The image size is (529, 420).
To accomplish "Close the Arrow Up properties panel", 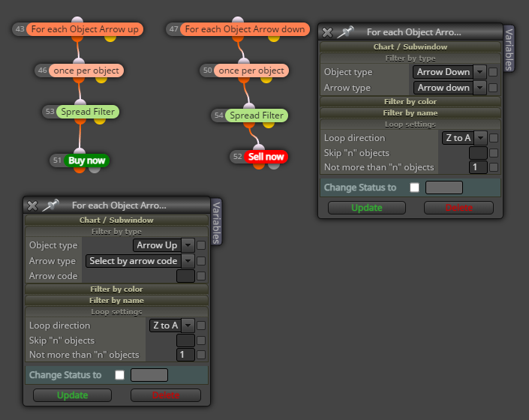I will pyautogui.click(x=32, y=205).
